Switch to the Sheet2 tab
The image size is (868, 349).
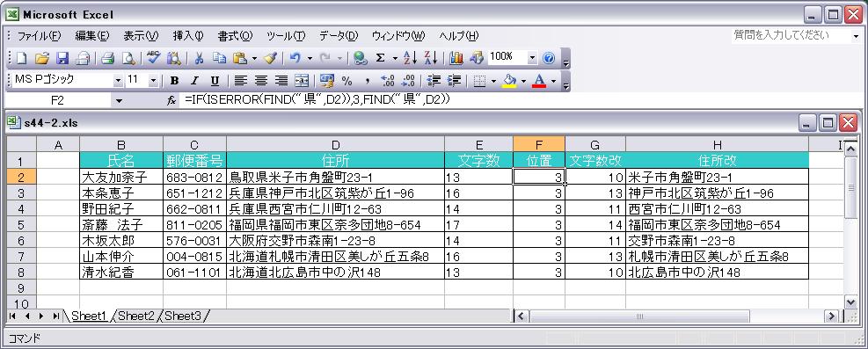(136, 316)
